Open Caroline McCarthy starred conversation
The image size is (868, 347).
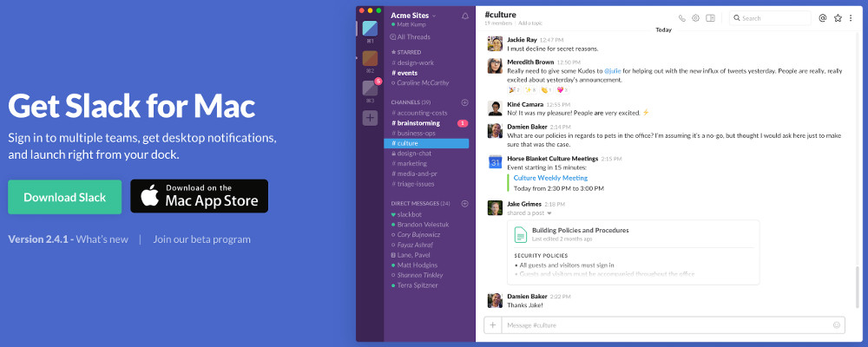pos(420,83)
